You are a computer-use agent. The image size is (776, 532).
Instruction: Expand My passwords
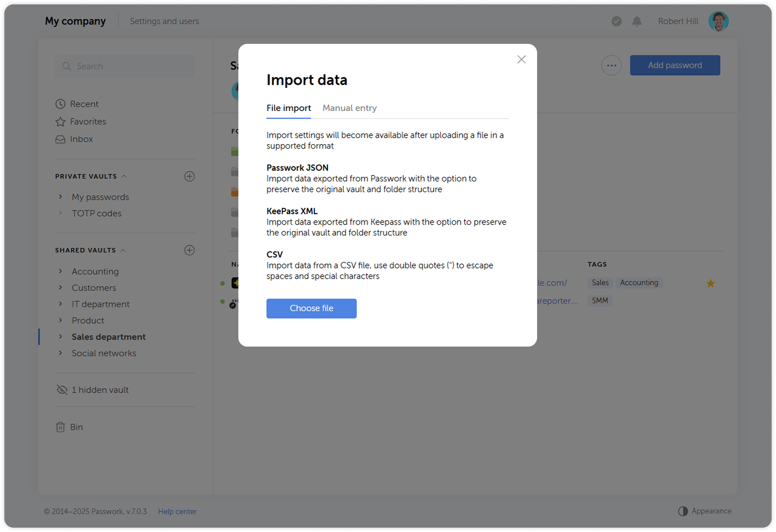pos(60,197)
